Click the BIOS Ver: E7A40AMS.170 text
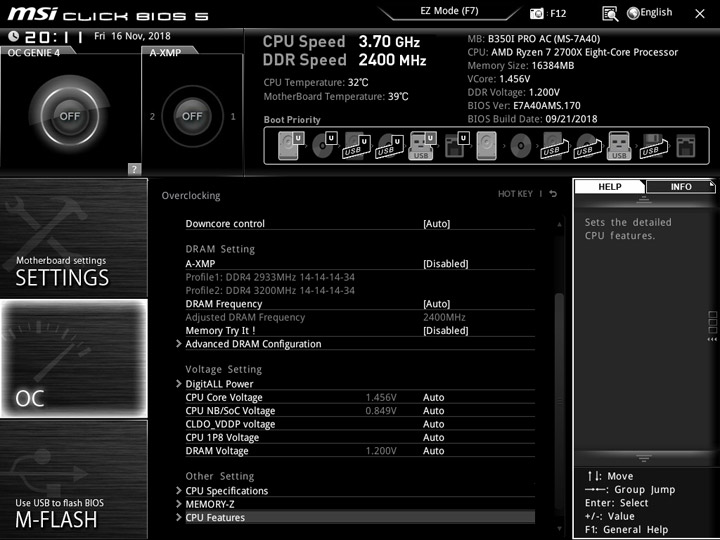Image resolution: width=720 pixels, height=540 pixels. (x=524, y=106)
